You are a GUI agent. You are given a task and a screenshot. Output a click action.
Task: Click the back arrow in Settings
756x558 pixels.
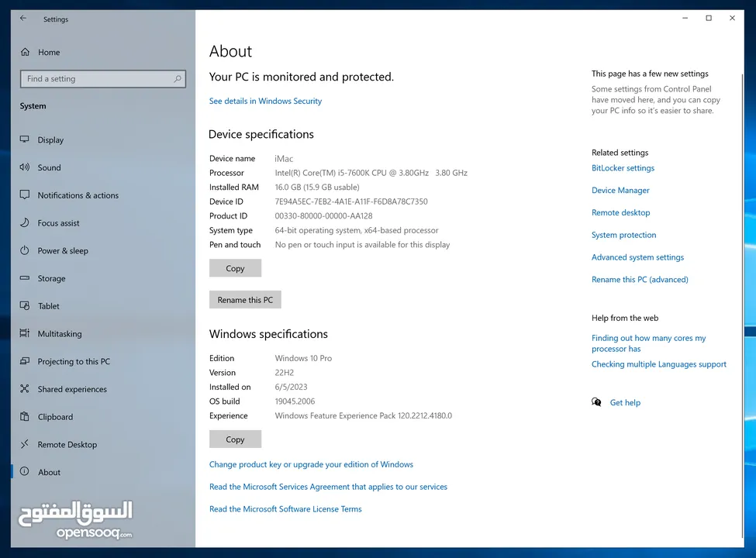pos(23,19)
